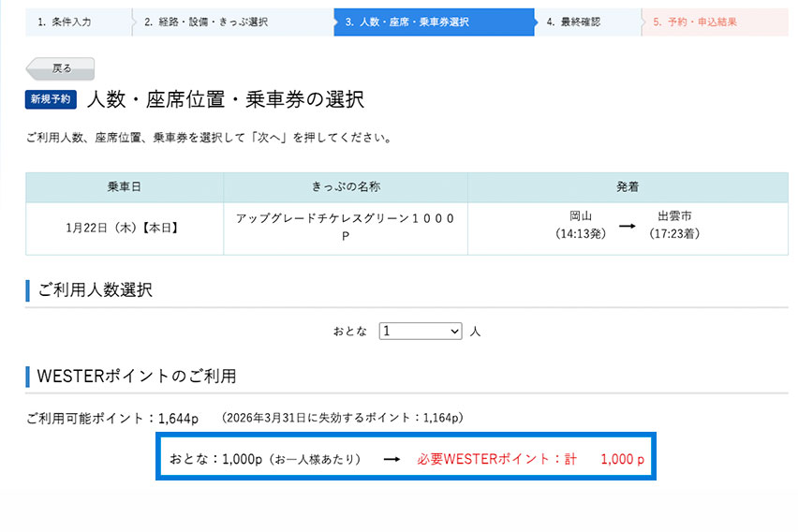798x532 pixels.
Task: Click the ご利用可能ポイント 1,644p text
Action: pos(113,418)
